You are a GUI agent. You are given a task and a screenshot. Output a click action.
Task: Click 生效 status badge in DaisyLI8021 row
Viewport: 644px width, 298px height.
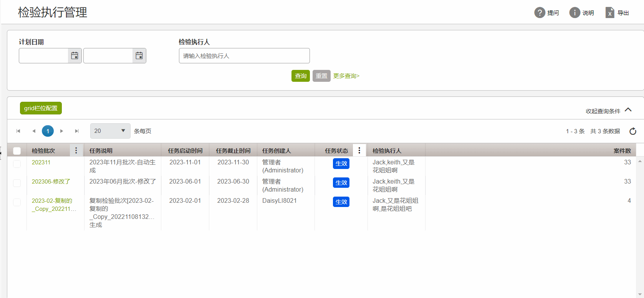tap(341, 202)
